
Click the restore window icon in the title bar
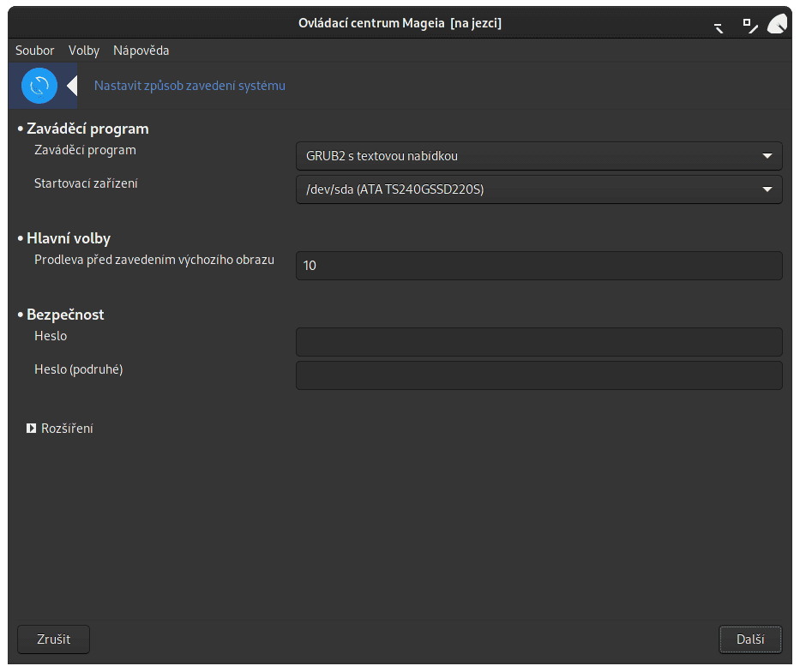point(749,25)
